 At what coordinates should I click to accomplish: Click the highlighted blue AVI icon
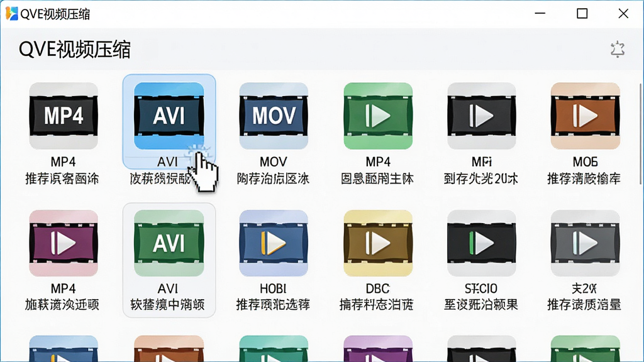169,116
